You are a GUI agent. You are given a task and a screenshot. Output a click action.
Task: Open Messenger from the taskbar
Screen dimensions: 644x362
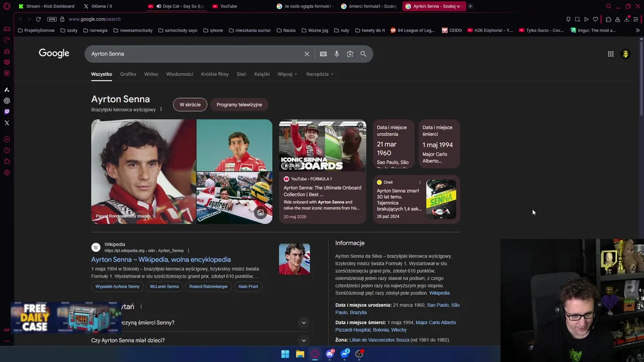click(x=345, y=354)
